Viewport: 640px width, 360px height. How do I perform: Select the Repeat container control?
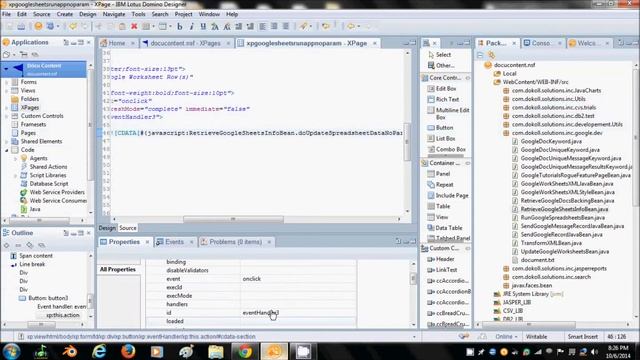coord(440,184)
